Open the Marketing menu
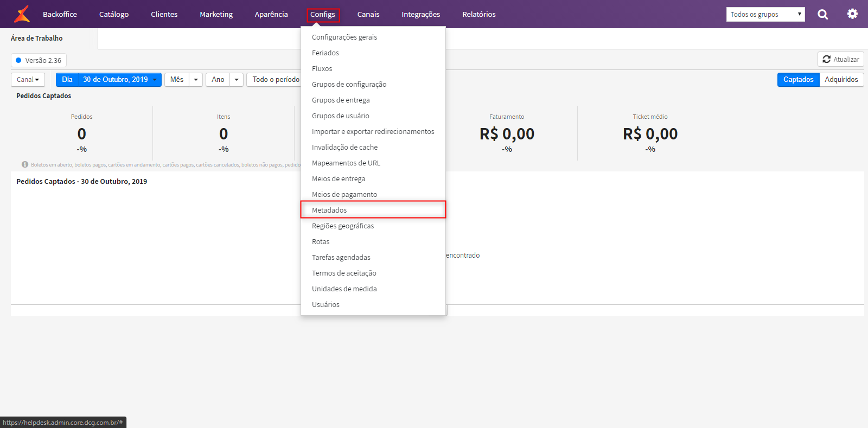 (x=216, y=15)
